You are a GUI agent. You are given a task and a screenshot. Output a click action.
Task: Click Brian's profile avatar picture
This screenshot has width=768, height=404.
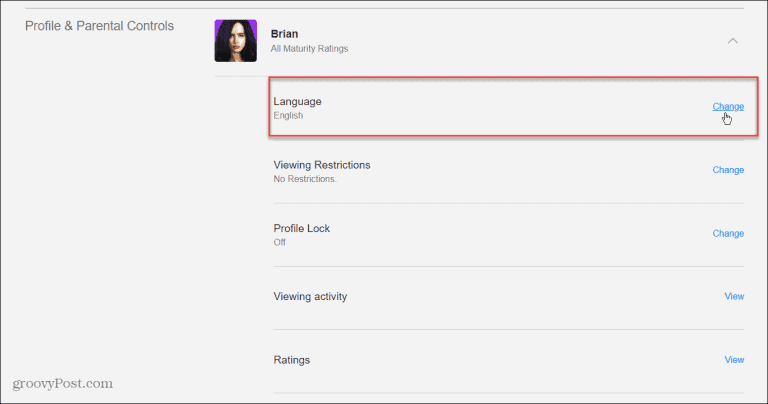(235, 41)
